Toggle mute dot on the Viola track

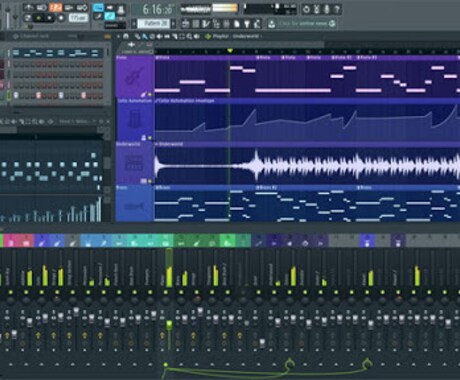[x=150, y=95]
